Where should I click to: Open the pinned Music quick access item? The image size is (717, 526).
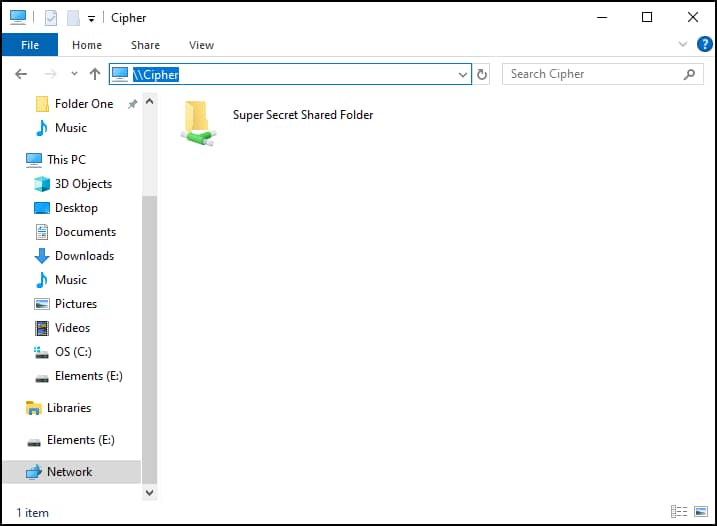(x=71, y=128)
